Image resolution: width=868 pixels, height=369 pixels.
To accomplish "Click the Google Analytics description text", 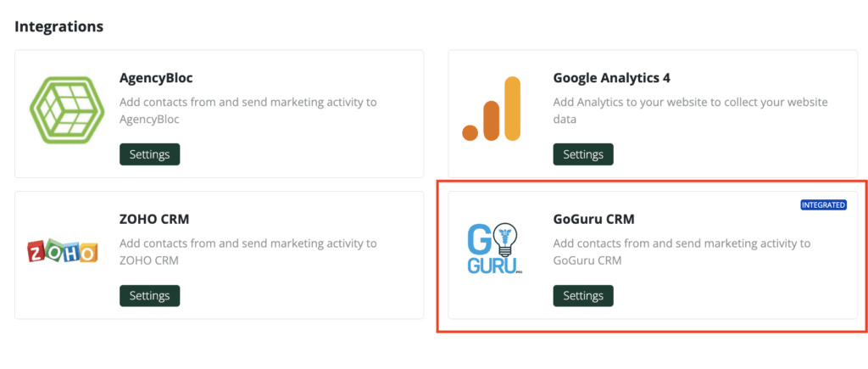I will click(x=690, y=110).
